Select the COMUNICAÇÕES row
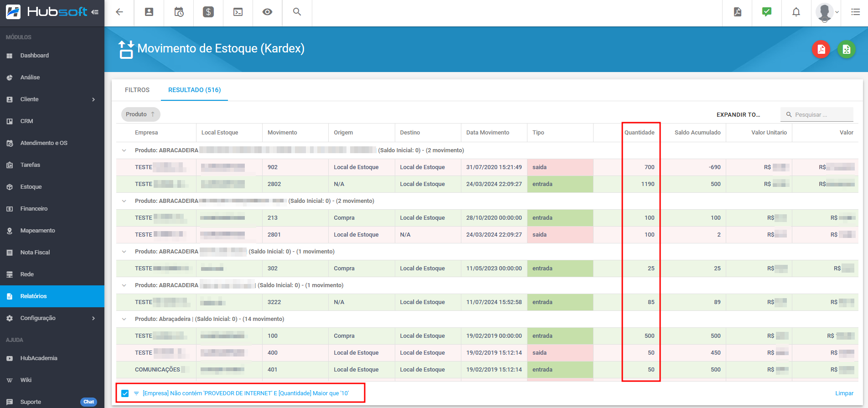Image resolution: width=868 pixels, height=408 pixels. 487,370
